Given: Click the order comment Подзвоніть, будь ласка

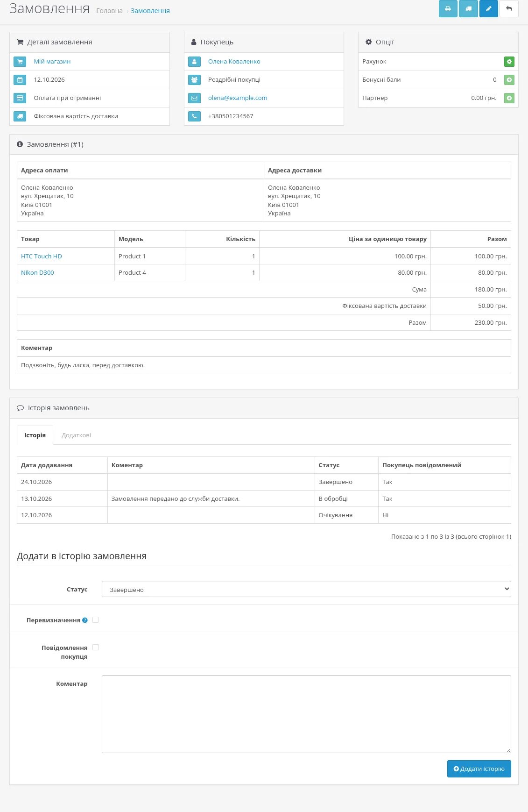Looking at the screenshot, I should [x=83, y=365].
